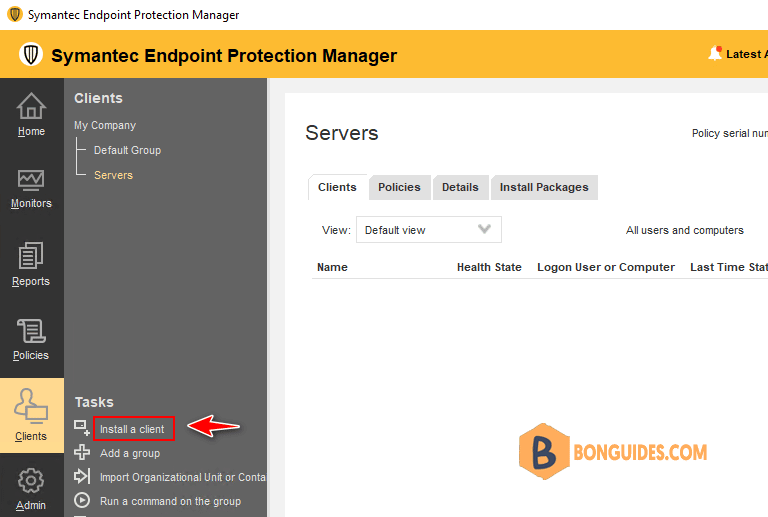This screenshot has height=517, width=768.
Task: Select the Servers group in tree
Action: 113,175
